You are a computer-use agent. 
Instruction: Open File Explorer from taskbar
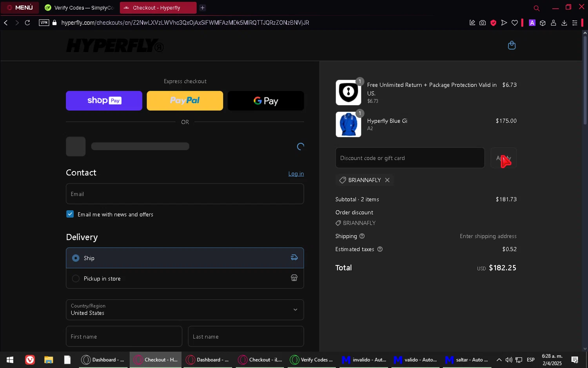tap(49, 360)
